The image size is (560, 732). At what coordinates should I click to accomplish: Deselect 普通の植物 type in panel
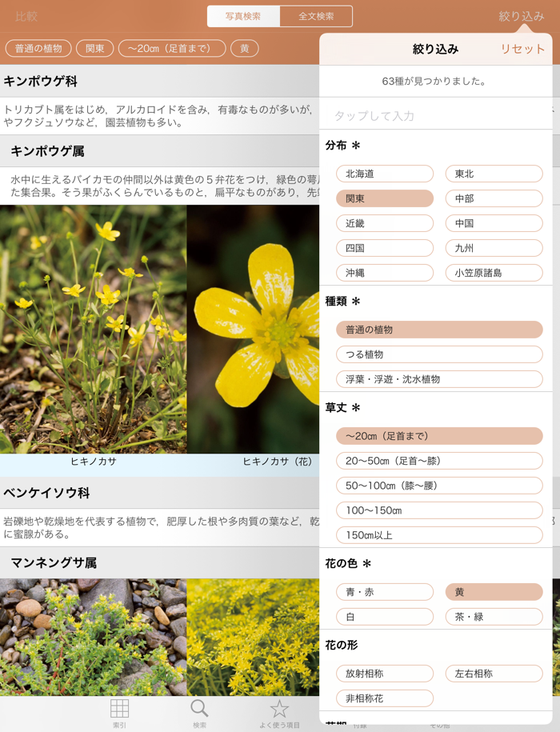(x=439, y=330)
